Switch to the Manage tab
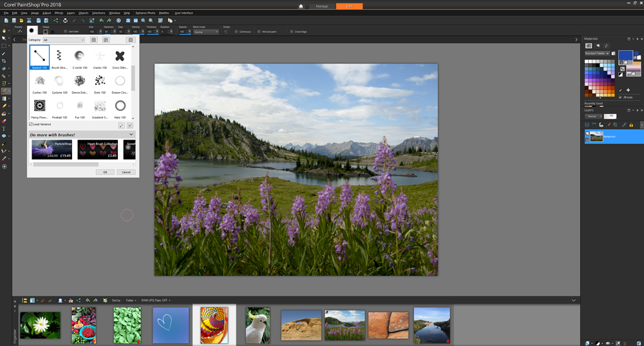The image size is (644, 346). click(322, 6)
